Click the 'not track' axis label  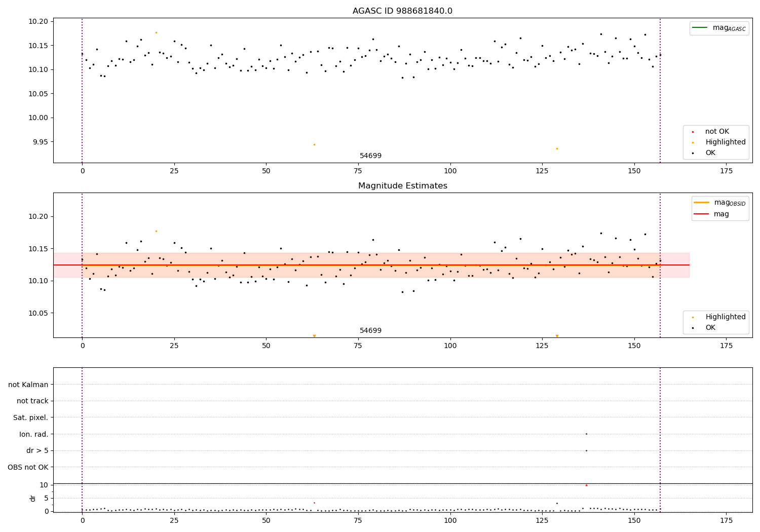click(x=32, y=401)
